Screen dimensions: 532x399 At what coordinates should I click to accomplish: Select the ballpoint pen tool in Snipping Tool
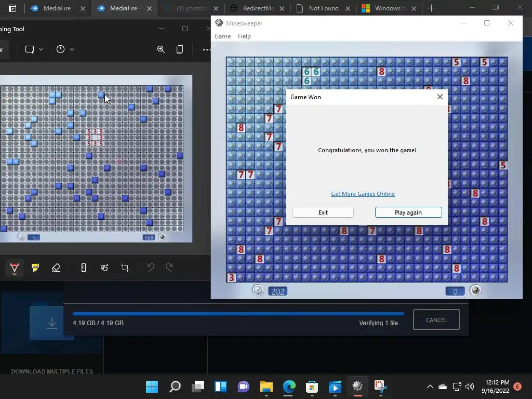pos(14,268)
